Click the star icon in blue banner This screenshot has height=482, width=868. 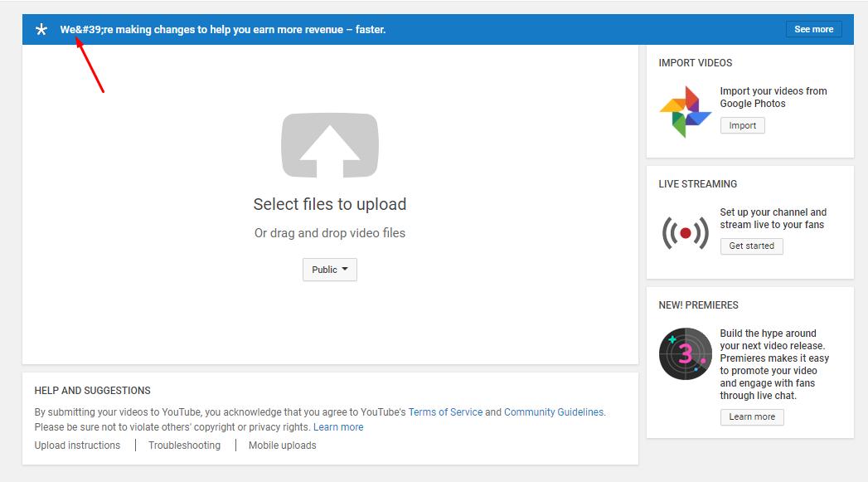[x=41, y=29]
